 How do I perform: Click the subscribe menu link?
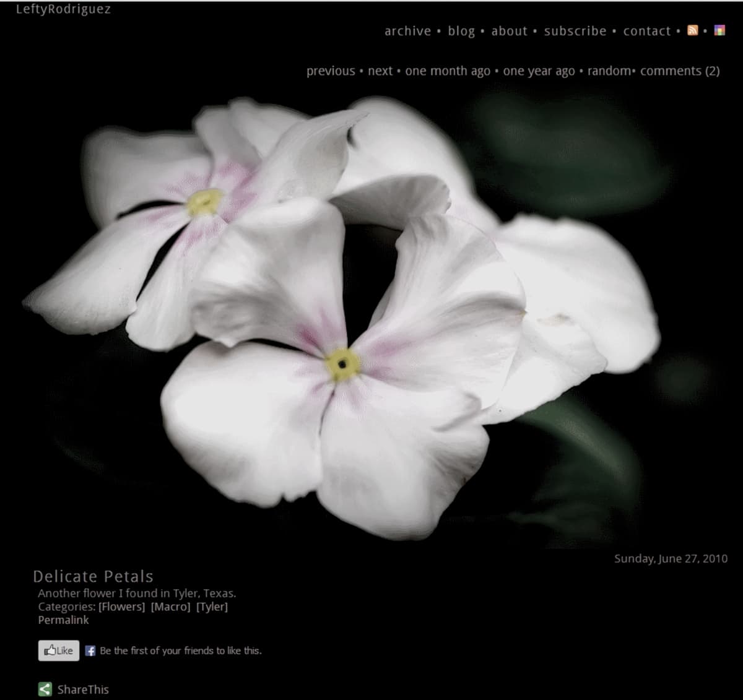pyautogui.click(x=575, y=31)
